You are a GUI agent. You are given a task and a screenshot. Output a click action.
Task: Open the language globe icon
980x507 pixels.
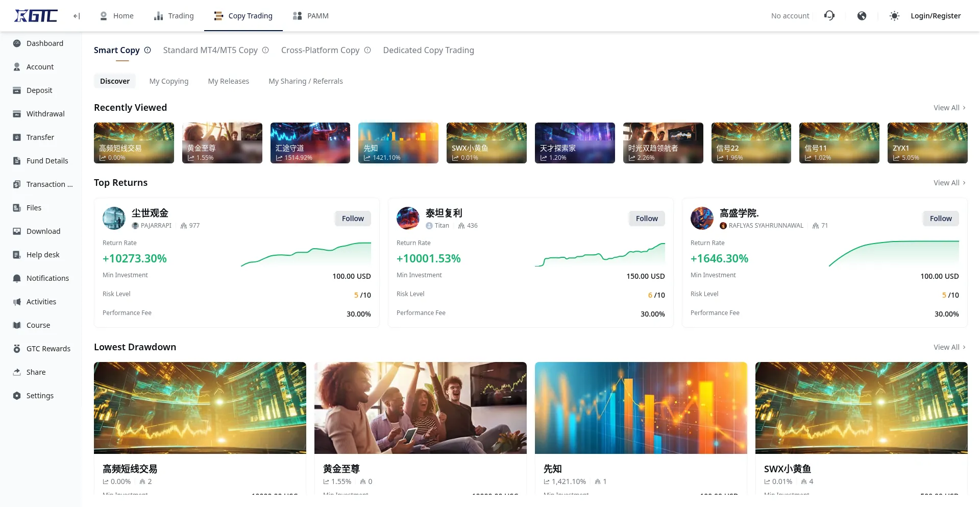862,16
